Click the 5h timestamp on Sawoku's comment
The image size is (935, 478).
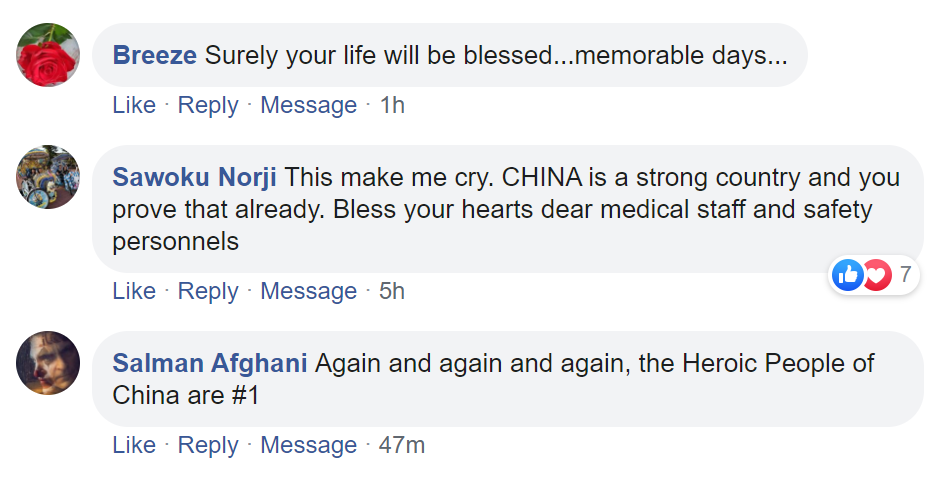(392, 291)
